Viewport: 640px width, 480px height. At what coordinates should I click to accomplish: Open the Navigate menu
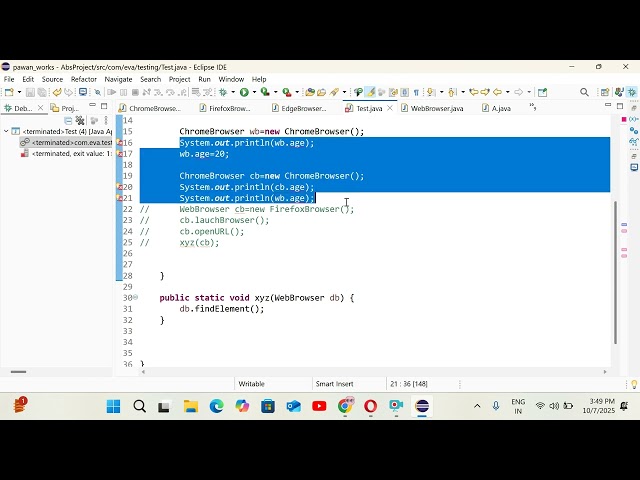tap(118, 79)
